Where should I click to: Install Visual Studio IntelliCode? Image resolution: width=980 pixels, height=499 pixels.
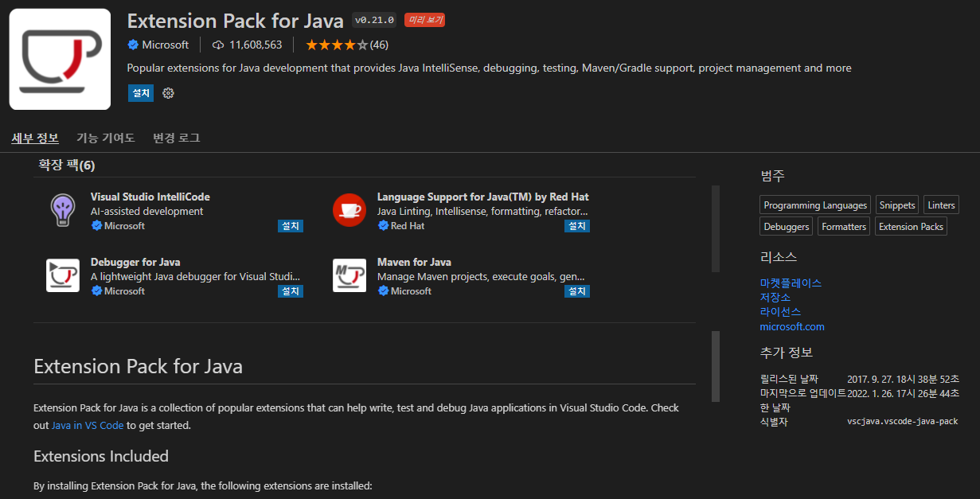pos(291,226)
